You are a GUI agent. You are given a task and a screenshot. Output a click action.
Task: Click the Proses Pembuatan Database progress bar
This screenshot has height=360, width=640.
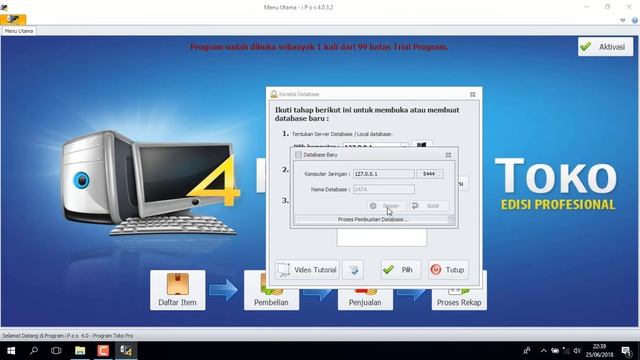point(374,220)
